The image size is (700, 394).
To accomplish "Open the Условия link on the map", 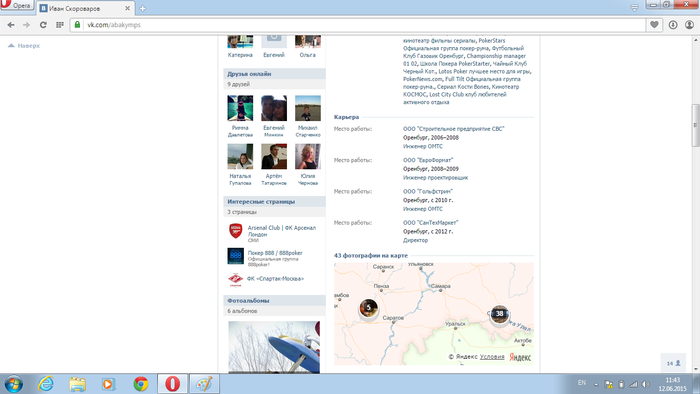I will (492, 357).
